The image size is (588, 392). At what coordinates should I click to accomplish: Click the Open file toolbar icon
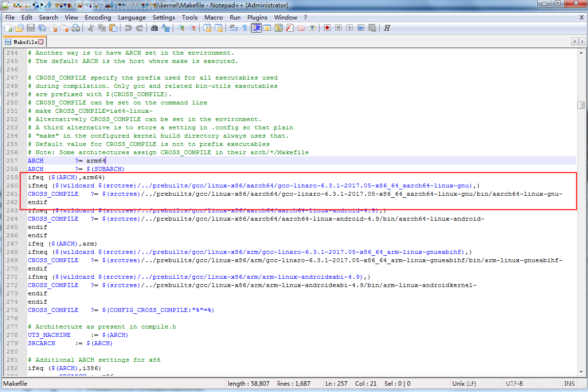pyautogui.click(x=20, y=28)
